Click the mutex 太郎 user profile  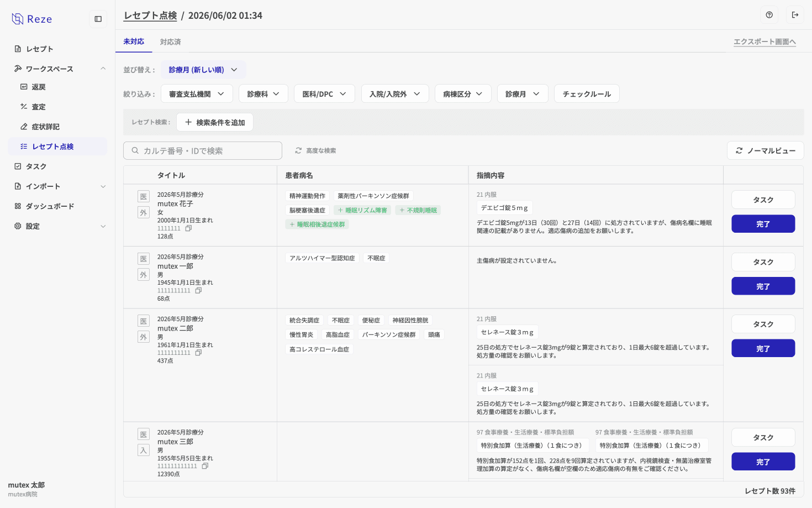(27, 489)
